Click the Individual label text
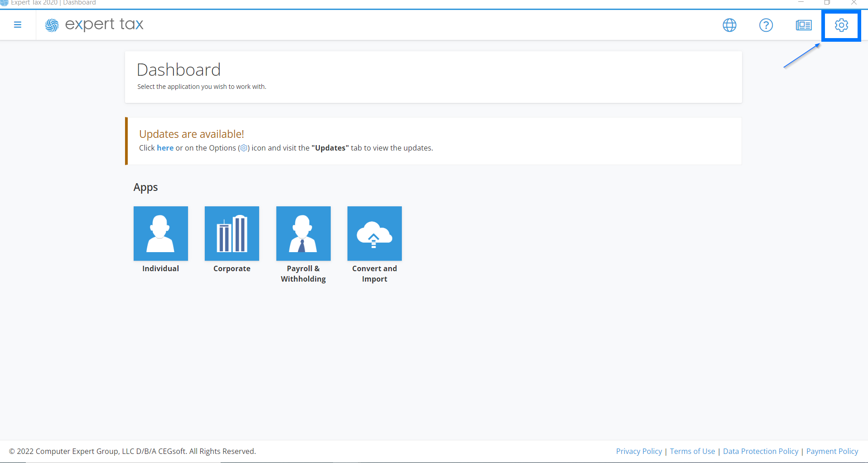The width and height of the screenshot is (868, 463). coord(161,268)
